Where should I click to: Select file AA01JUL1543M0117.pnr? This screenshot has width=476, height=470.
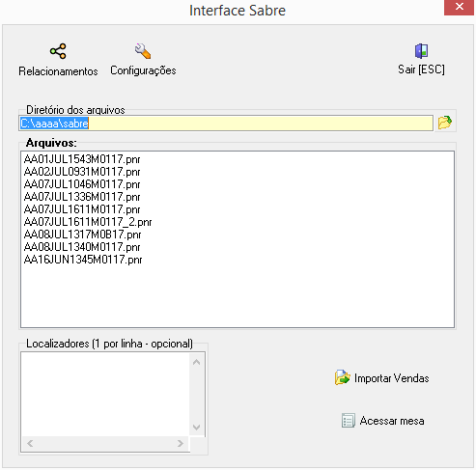[82, 159]
